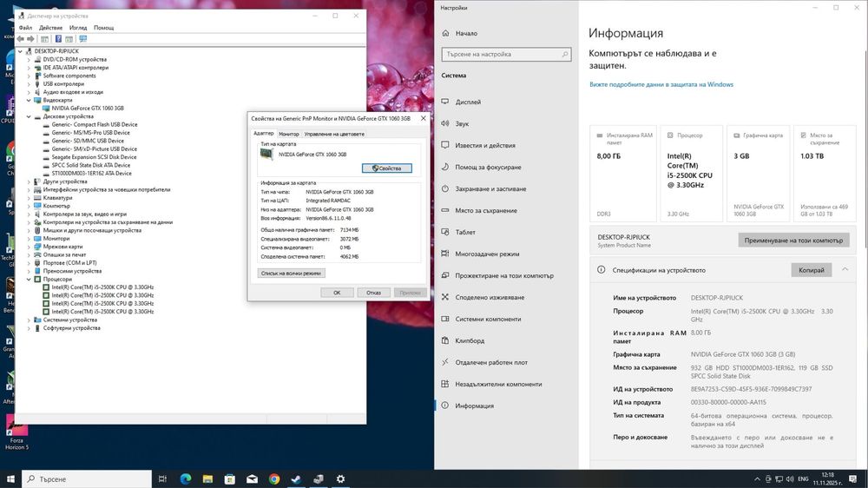This screenshot has width=868, height=488.
Task: Open the Forza Horizon 5 desktop shortcut
Action: click(x=16, y=432)
